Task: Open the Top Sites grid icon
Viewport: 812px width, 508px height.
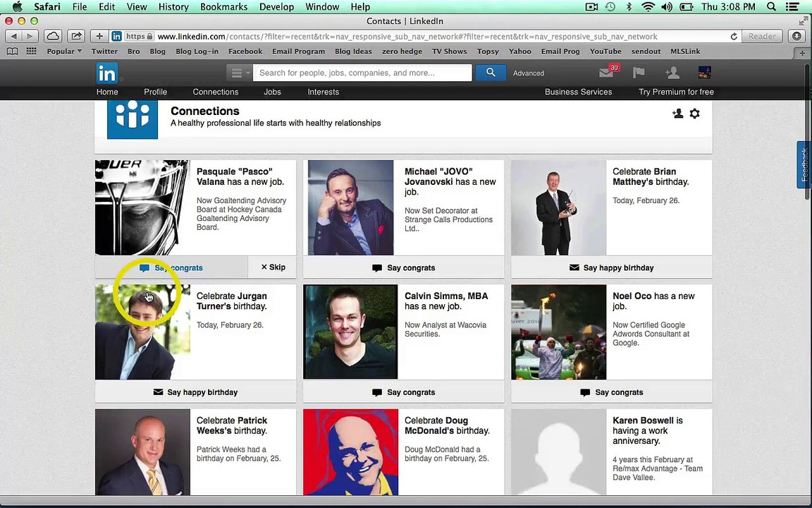Action: pyautogui.click(x=32, y=52)
